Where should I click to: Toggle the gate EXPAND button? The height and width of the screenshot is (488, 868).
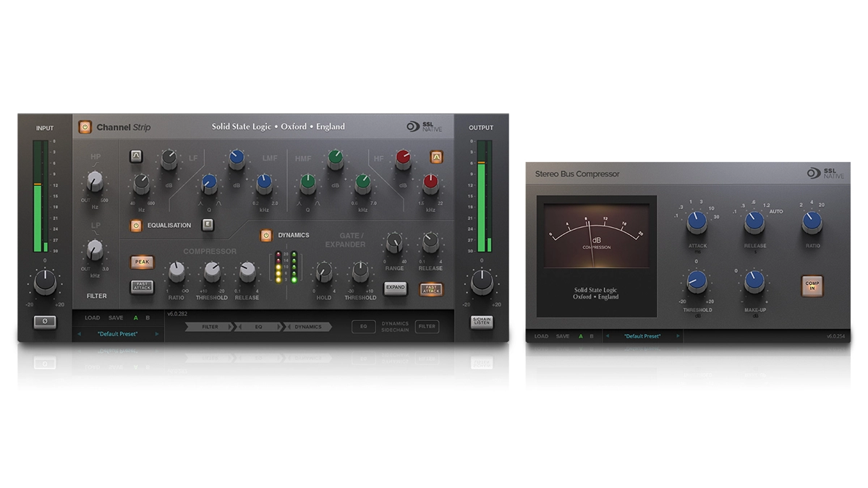coord(395,287)
